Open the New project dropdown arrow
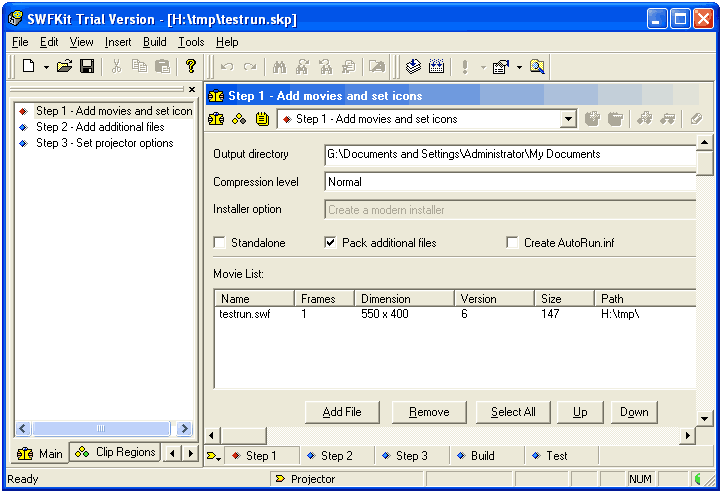 46,67
